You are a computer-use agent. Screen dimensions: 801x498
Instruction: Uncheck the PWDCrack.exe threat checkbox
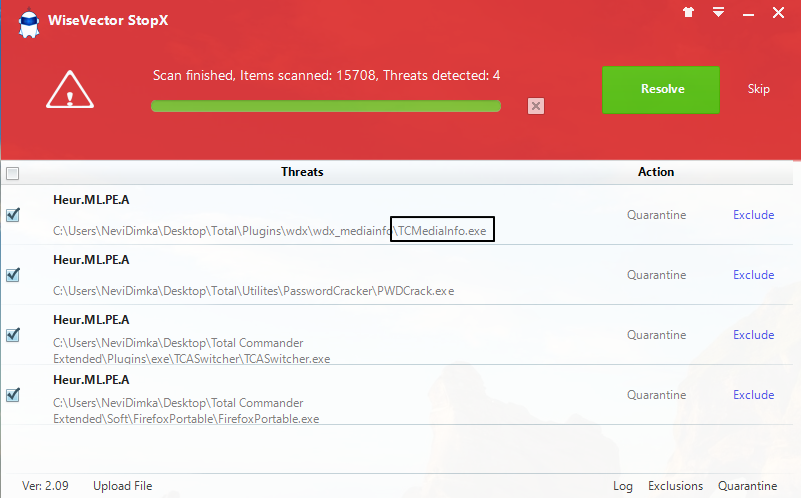13,275
